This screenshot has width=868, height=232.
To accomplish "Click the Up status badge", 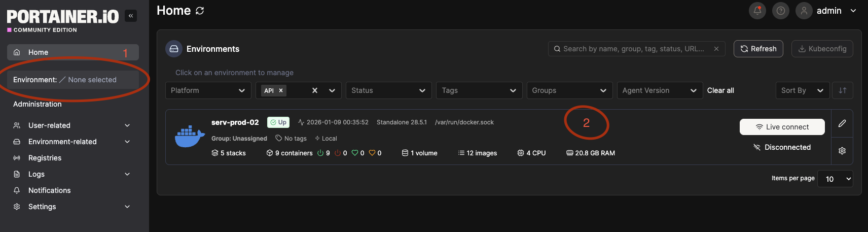I will (x=278, y=122).
